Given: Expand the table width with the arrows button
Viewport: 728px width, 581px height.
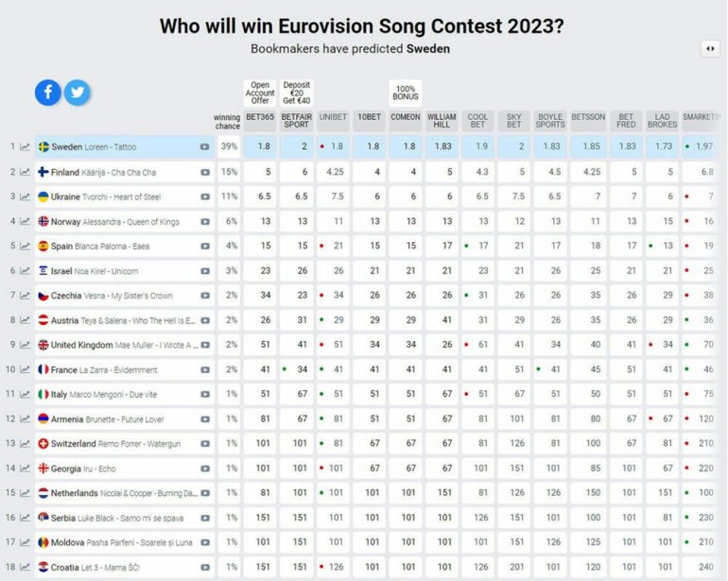Looking at the screenshot, I should click(x=709, y=48).
